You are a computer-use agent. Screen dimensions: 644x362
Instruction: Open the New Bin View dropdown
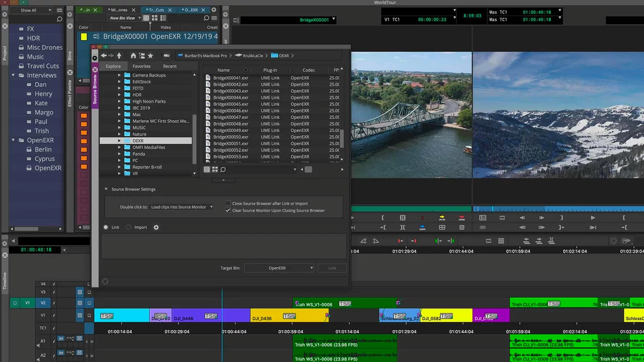[x=125, y=18]
